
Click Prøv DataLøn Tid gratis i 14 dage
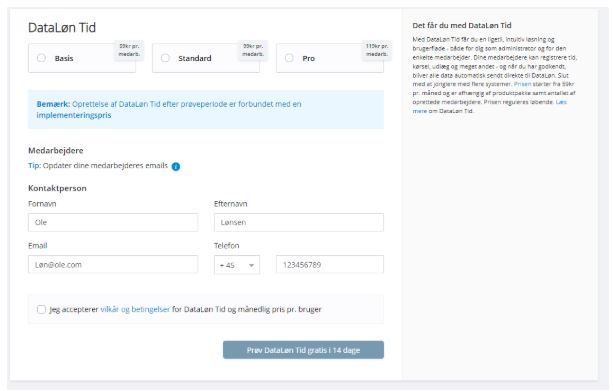point(303,350)
